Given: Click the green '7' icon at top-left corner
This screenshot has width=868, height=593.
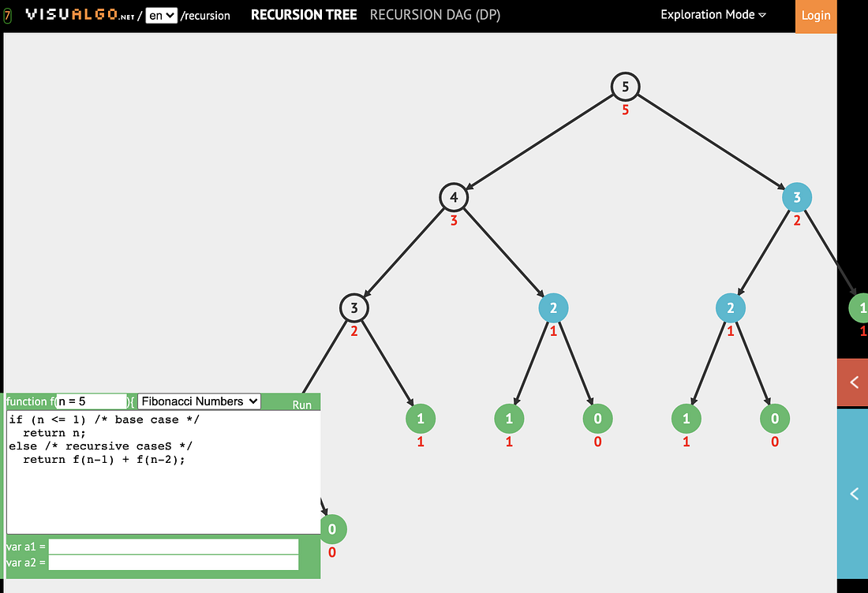Looking at the screenshot, I should point(7,14).
